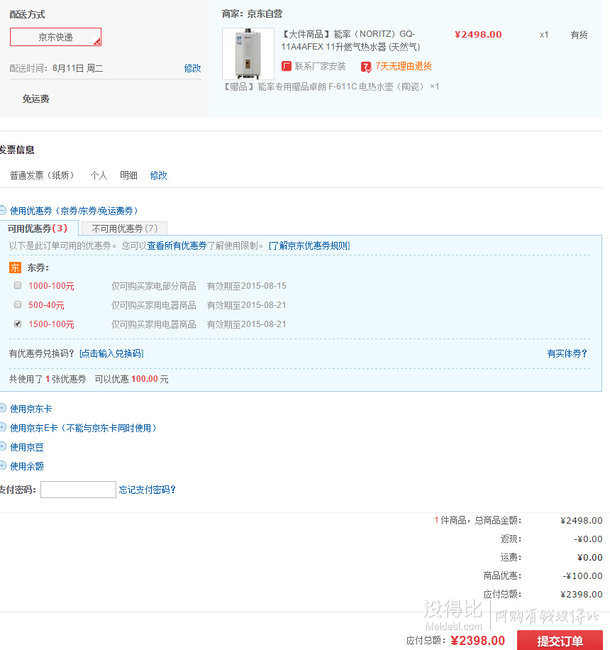The height and width of the screenshot is (650, 610).
Task: Focus the 支付密码 input field
Action: click(78, 490)
